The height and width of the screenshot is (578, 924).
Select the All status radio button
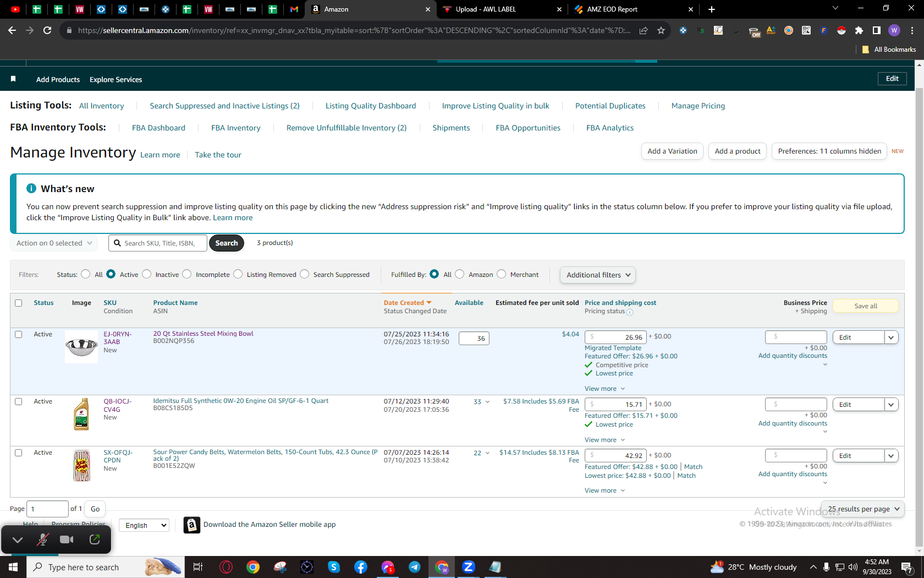tap(86, 274)
